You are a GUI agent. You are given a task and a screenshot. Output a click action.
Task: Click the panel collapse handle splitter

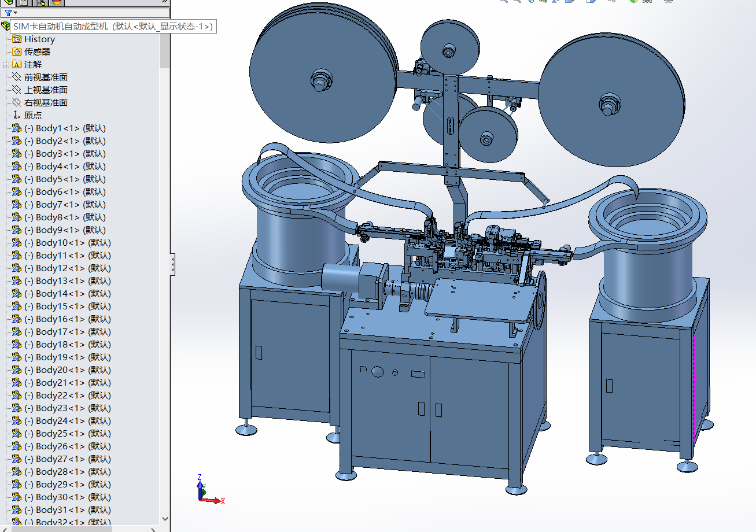tap(172, 266)
